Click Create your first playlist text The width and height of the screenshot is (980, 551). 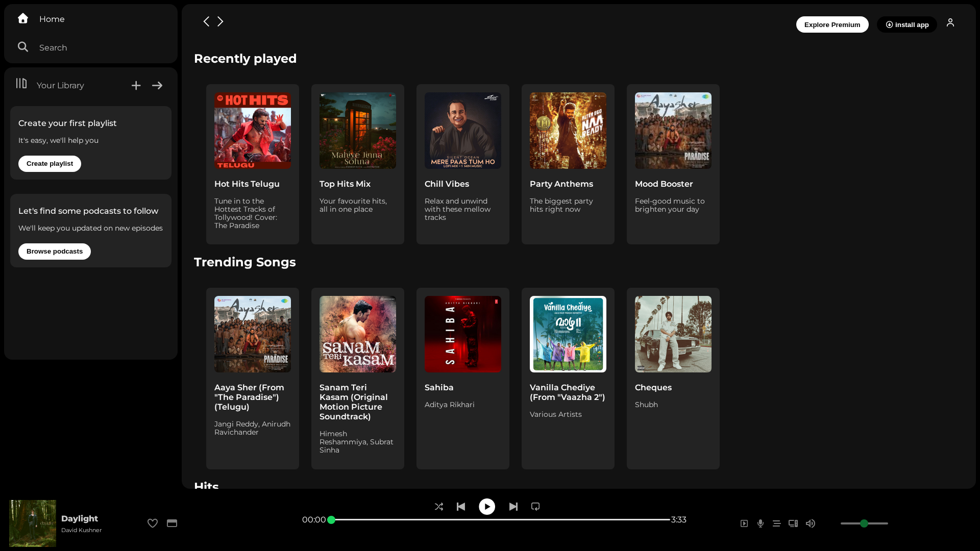tap(67, 123)
